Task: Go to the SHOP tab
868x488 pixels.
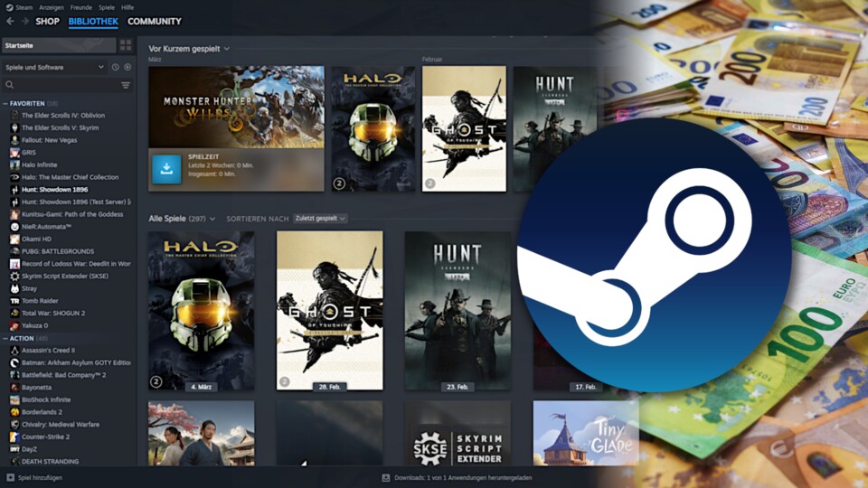Action: [47, 21]
